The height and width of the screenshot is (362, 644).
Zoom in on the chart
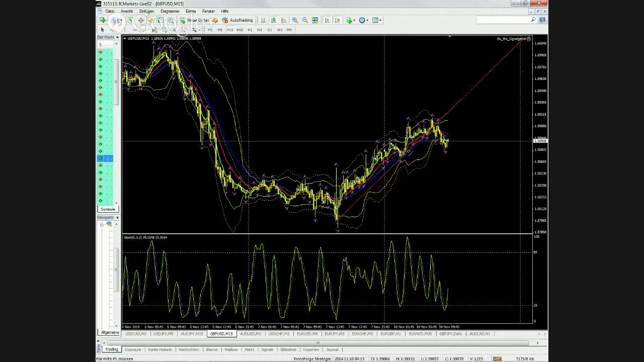(x=295, y=20)
